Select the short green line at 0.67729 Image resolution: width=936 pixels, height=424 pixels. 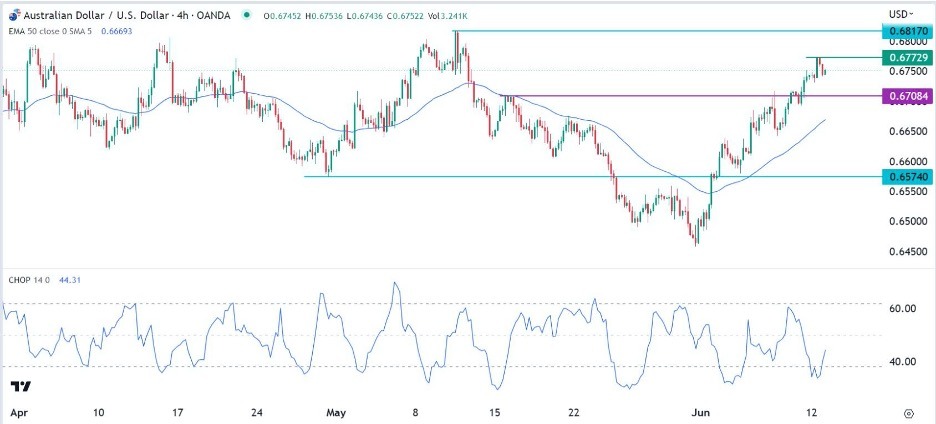coord(844,57)
